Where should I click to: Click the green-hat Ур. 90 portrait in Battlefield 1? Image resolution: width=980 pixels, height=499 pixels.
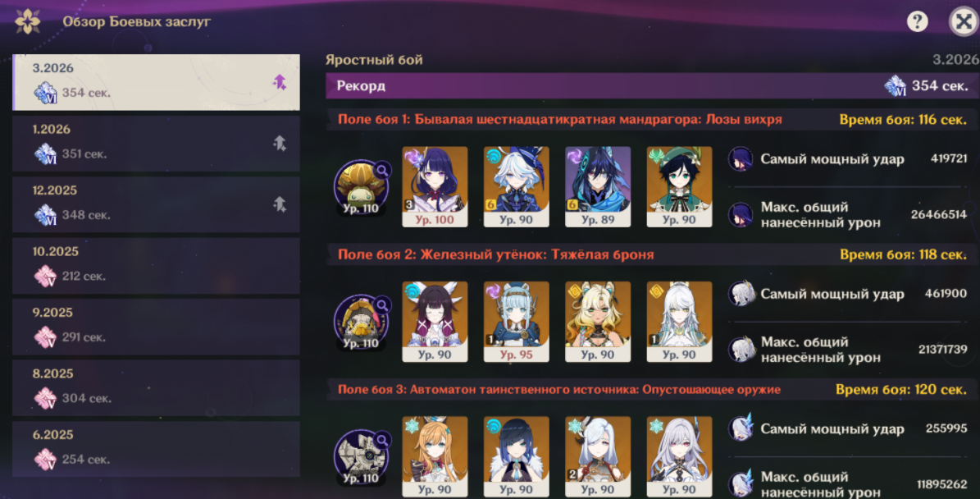(679, 186)
